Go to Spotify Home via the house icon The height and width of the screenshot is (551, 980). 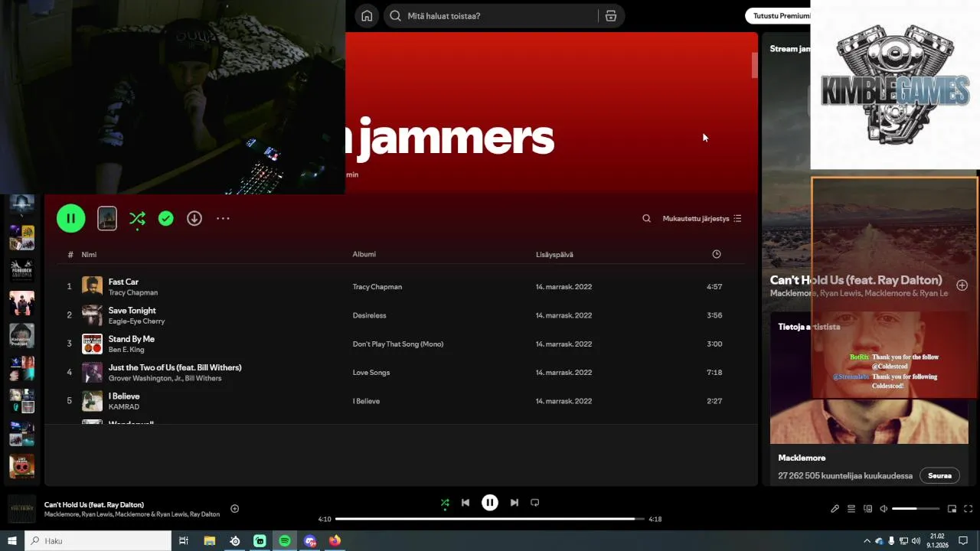pyautogui.click(x=367, y=16)
